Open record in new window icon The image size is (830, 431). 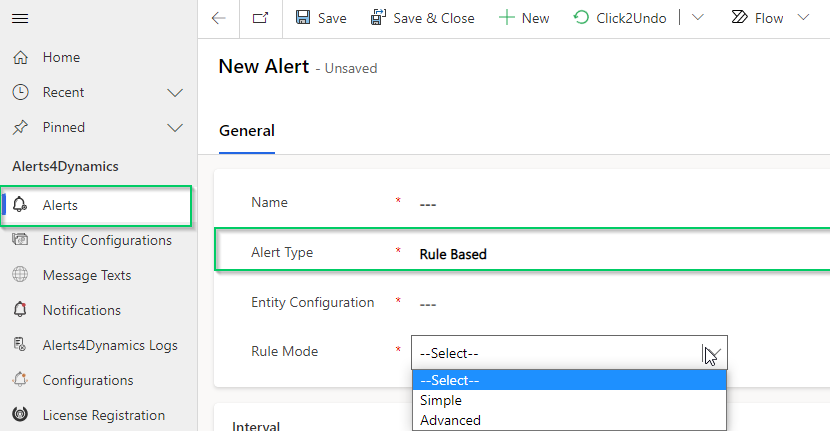[x=260, y=19]
